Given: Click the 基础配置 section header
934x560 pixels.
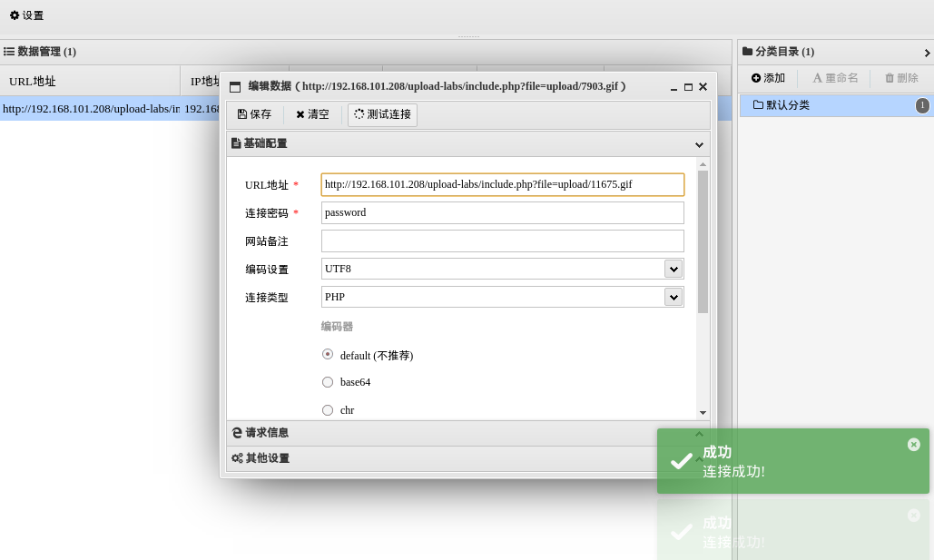Looking at the screenshot, I should pos(468,143).
